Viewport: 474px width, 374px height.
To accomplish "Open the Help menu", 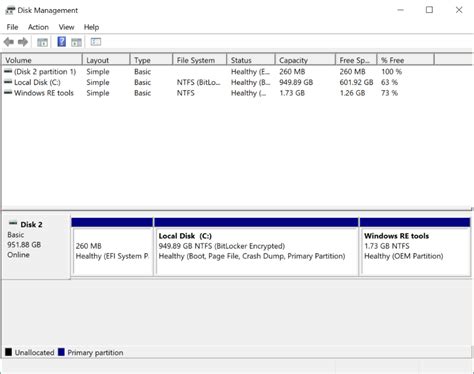I will [91, 27].
